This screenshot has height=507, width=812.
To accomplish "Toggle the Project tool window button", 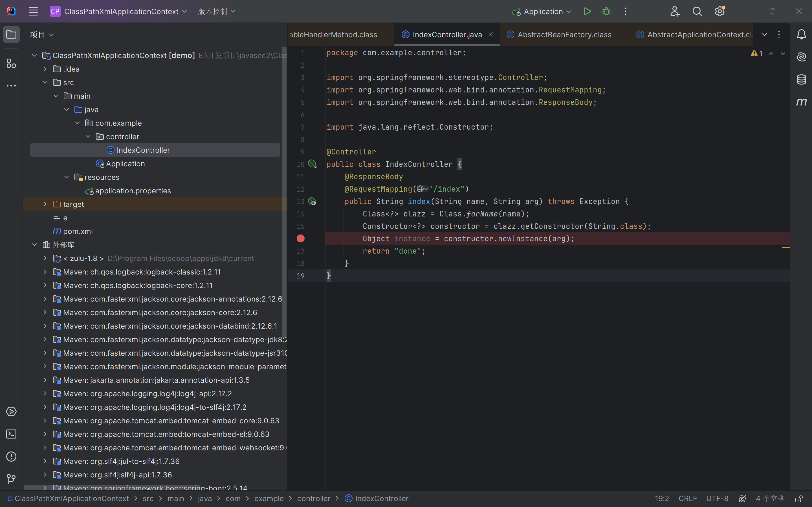I will click(x=11, y=34).
